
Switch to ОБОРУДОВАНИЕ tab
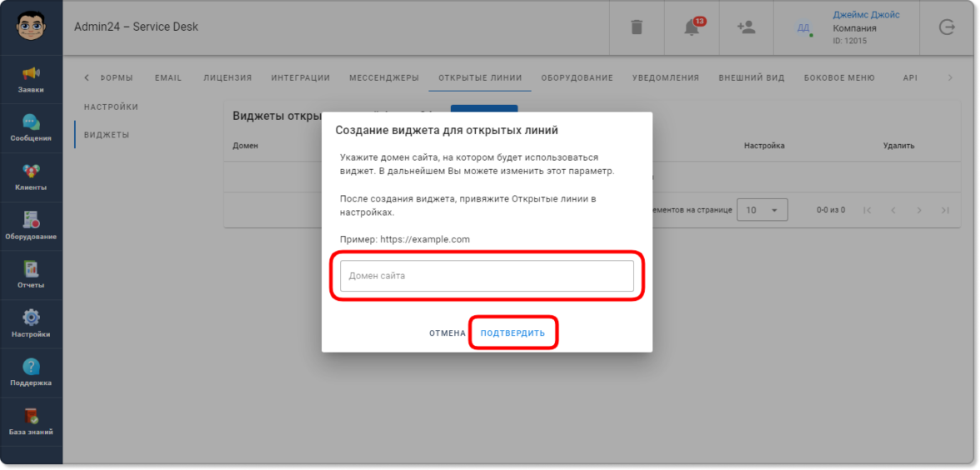pos(577,78)
